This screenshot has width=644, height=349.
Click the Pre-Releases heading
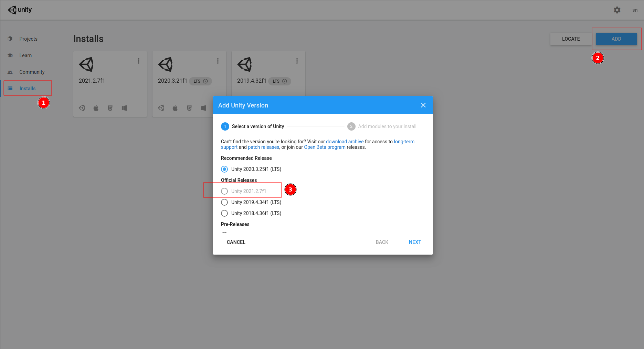tap(235, 224)
